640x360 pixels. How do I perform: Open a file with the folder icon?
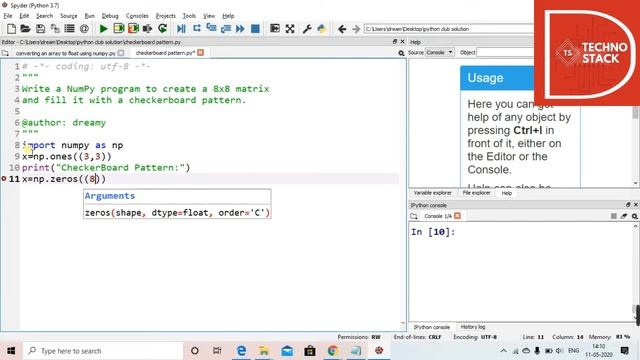point(25,29)
